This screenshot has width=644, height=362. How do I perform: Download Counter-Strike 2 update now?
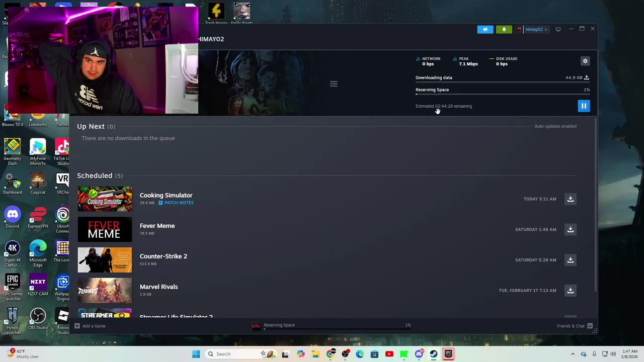(x=571, y=260)
